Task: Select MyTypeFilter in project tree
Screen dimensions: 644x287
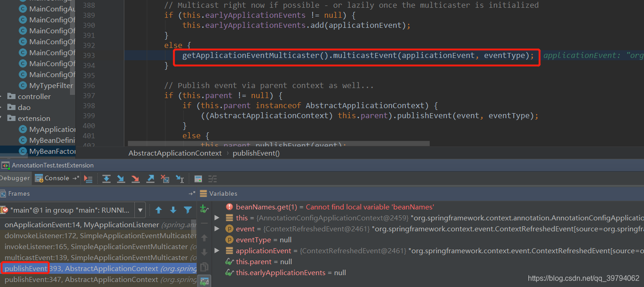Action: pyautogui.click(x=51, y=86)
